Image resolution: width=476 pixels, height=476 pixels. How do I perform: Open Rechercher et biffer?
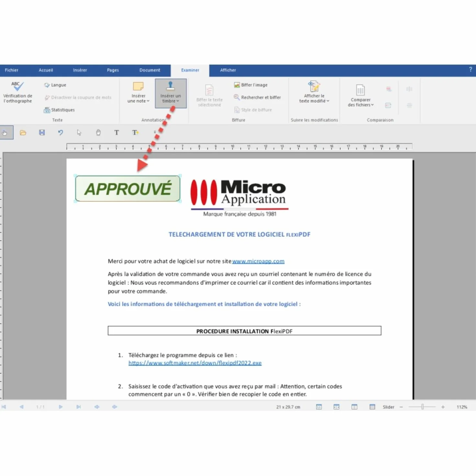(257, 97)
